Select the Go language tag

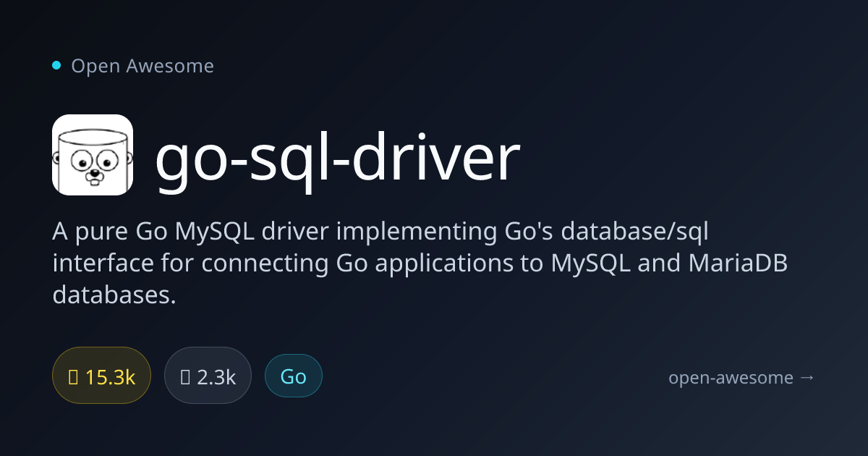click(294, 376)
